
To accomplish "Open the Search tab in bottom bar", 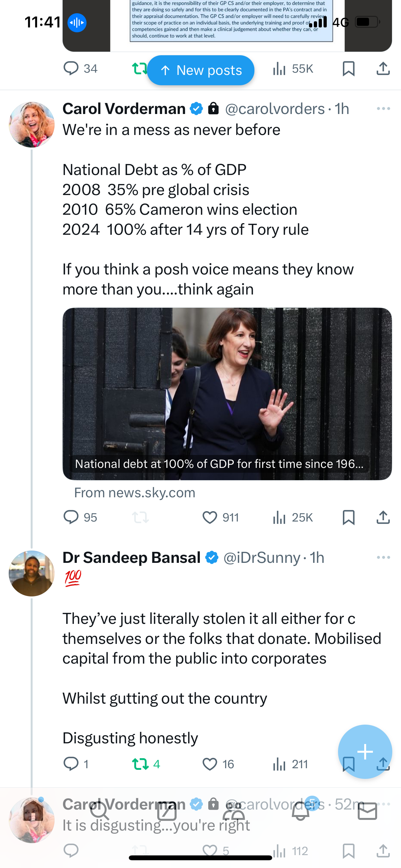I will click(x=100, y=811).
